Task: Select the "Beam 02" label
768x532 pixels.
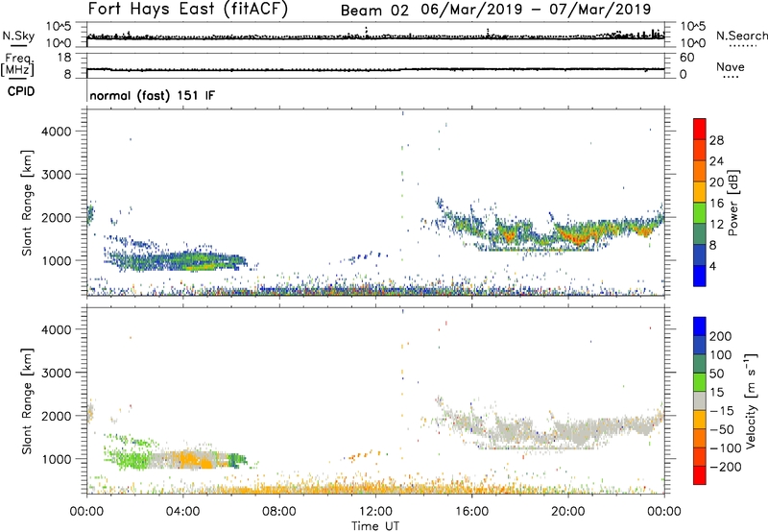Action: [374, 11]
